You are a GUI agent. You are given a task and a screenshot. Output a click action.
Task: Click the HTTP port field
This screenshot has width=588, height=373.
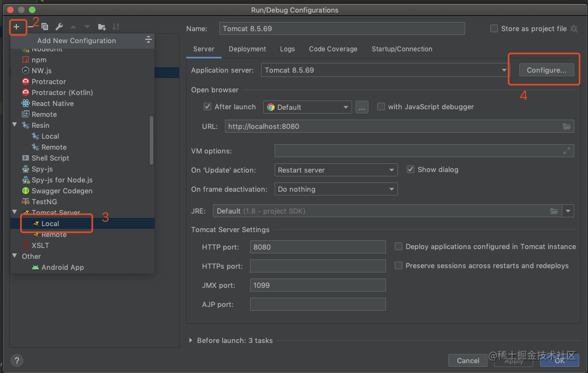click(x=318, y=247)
